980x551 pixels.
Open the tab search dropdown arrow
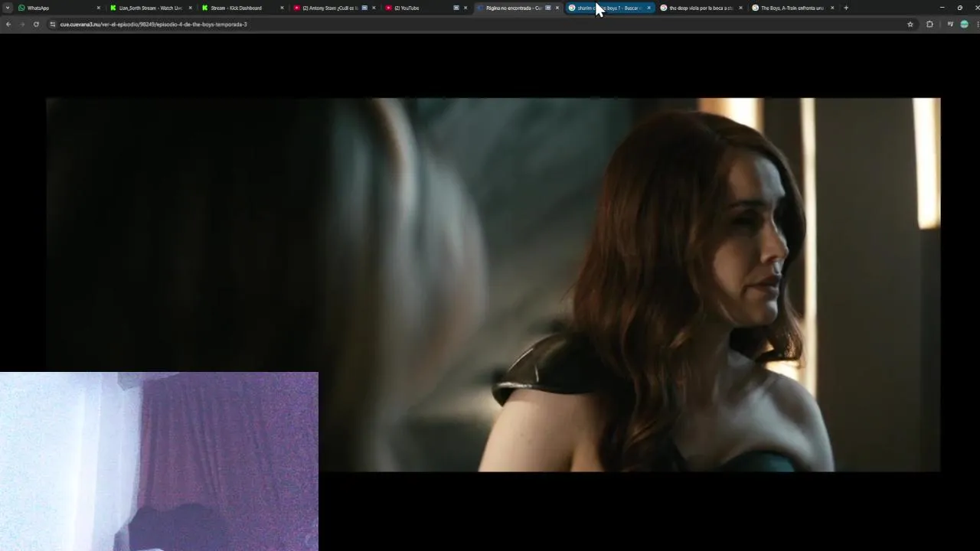8,8
